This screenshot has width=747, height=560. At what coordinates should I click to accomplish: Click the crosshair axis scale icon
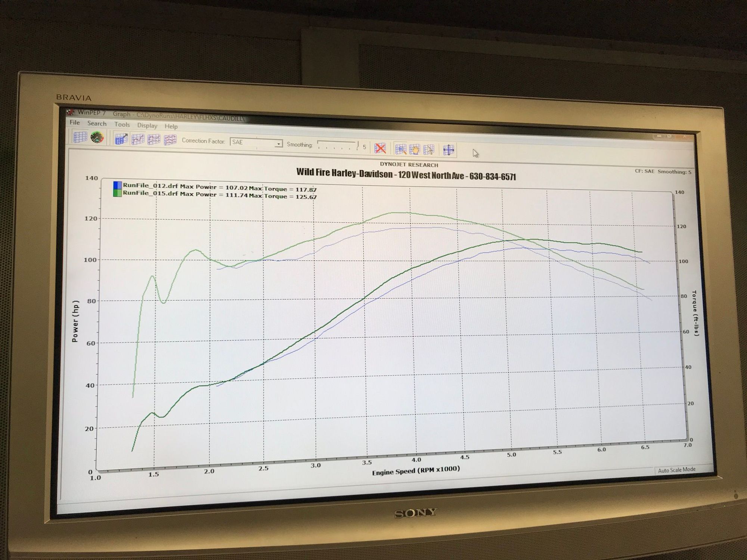coord(448,150)
